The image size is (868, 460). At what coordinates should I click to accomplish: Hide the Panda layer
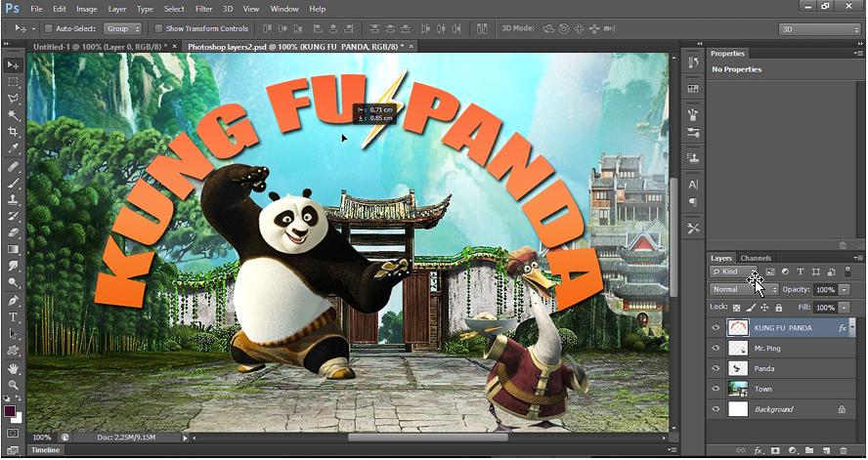pos(716,369)
